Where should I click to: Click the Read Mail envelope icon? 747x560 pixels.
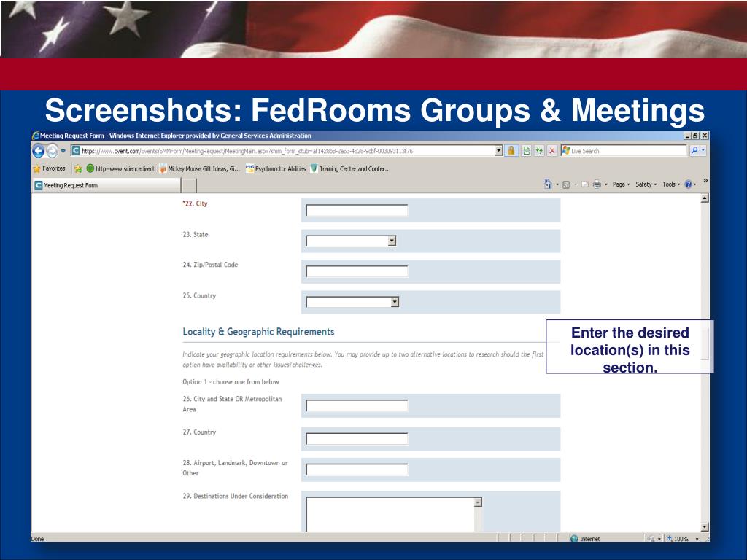coord(585,184)
